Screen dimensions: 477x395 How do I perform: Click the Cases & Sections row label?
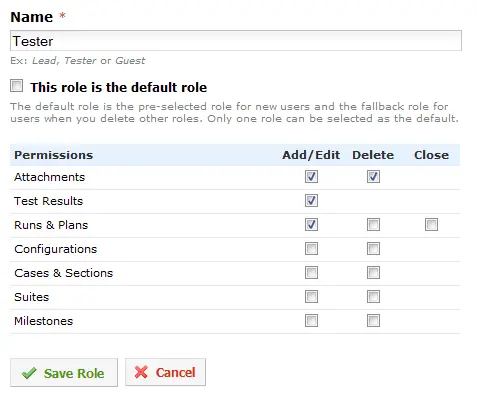[x=64, y=273]
